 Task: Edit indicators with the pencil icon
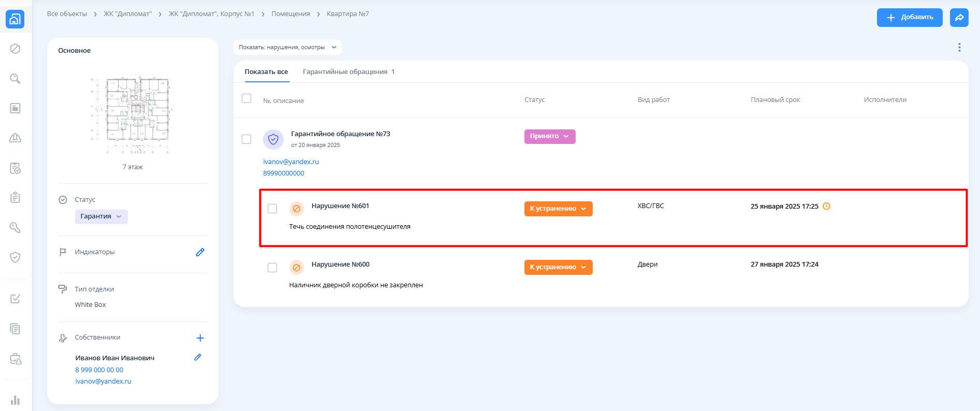pyautogui.click(x=200, y=252)
